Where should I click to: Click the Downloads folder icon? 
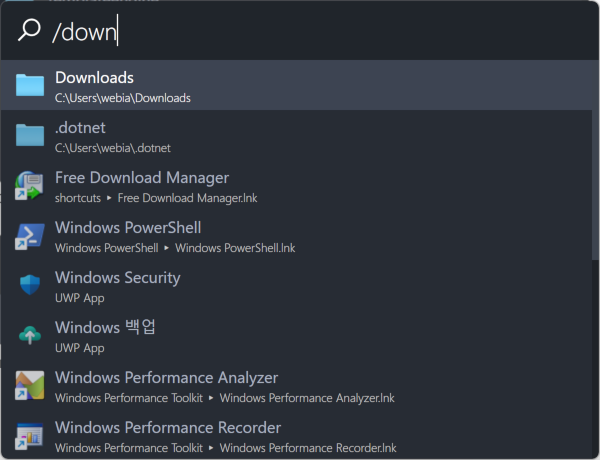pos(30,85)
